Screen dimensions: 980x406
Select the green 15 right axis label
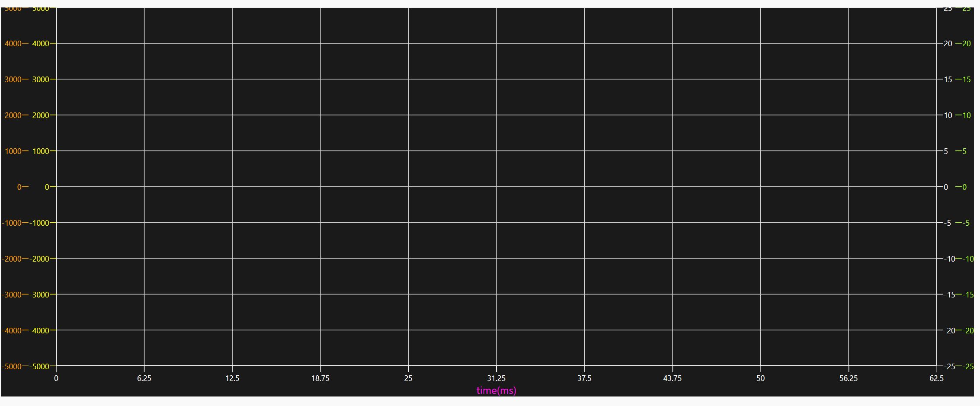[x=967, y=80]
